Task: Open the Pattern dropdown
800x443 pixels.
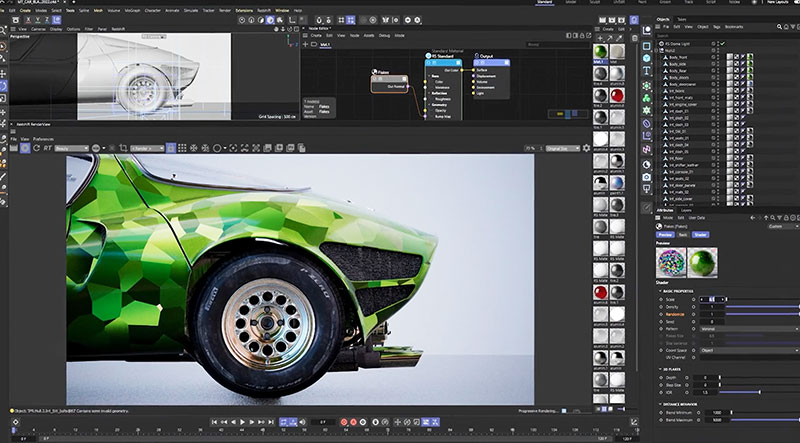Action: click(x=749, y=329)
